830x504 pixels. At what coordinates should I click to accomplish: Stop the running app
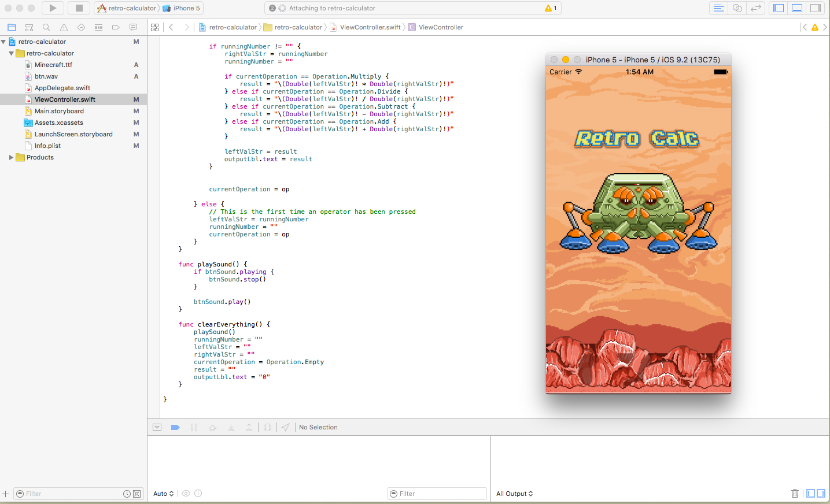(x=79, y=8)
